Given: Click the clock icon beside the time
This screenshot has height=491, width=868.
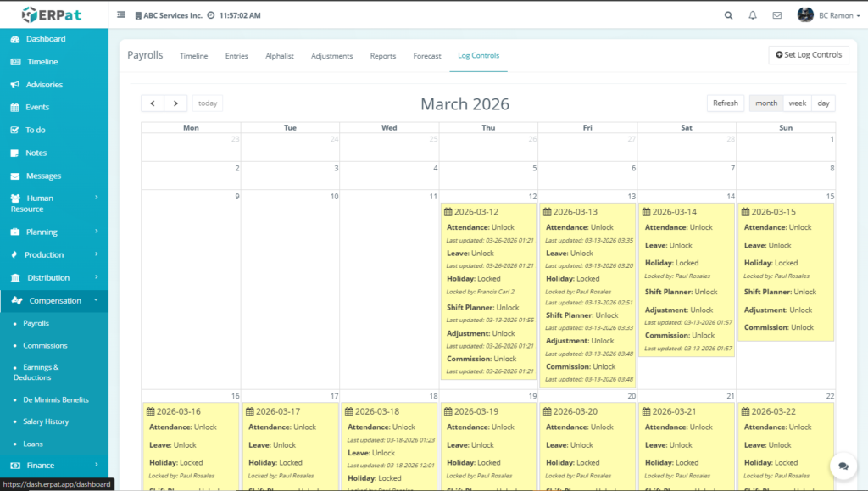Looking at the screenshot, I should 211,15.
